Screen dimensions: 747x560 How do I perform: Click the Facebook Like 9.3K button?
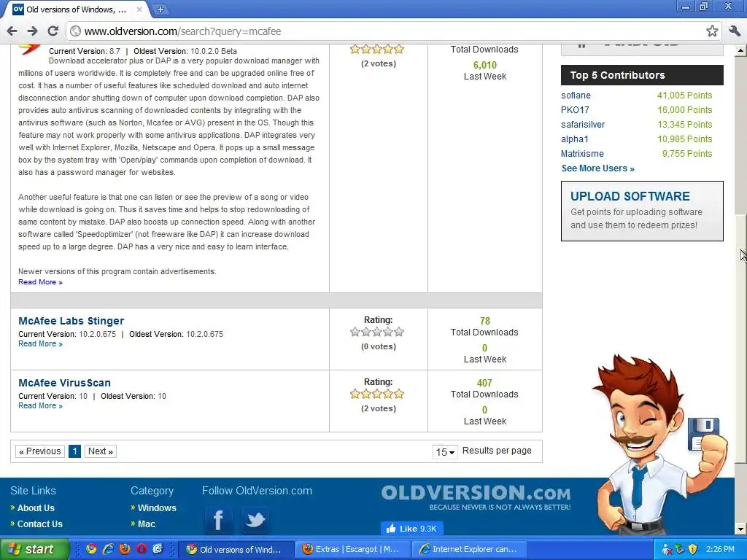[411, 528]
